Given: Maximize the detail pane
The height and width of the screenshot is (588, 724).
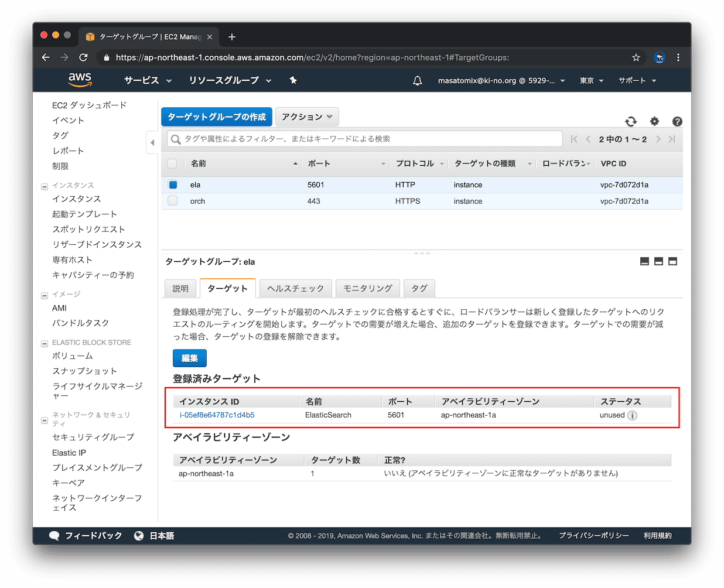Looking at the screenshot, I should click(672, 261).
